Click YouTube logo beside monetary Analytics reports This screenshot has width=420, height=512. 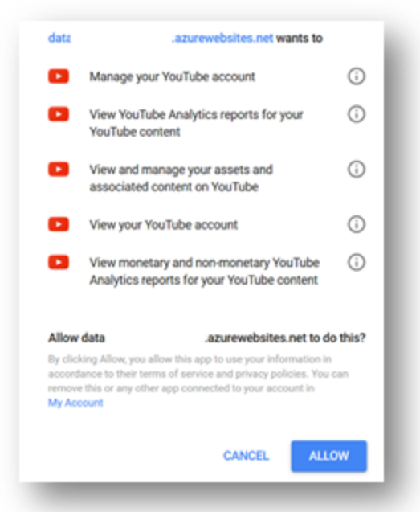(x=59, y=262)
